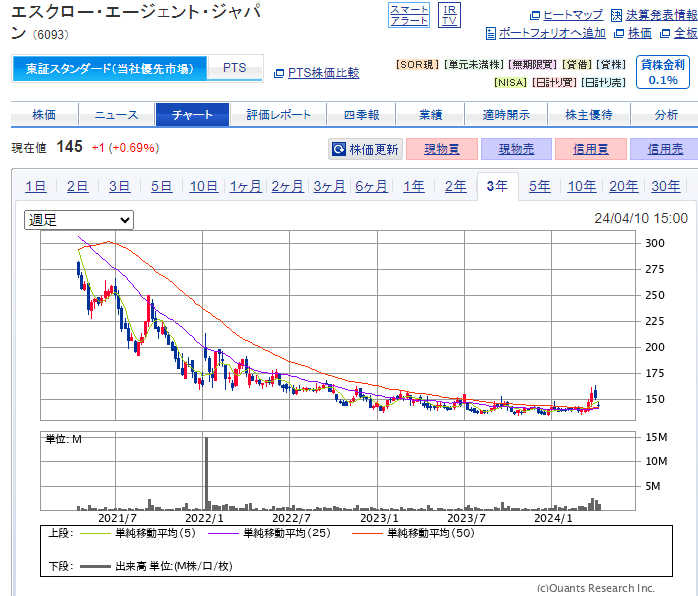This screenshot has height=596, width=698.
Task: Click the heatmap popup icon beside ヒートマップ
Action: (535, 16)
